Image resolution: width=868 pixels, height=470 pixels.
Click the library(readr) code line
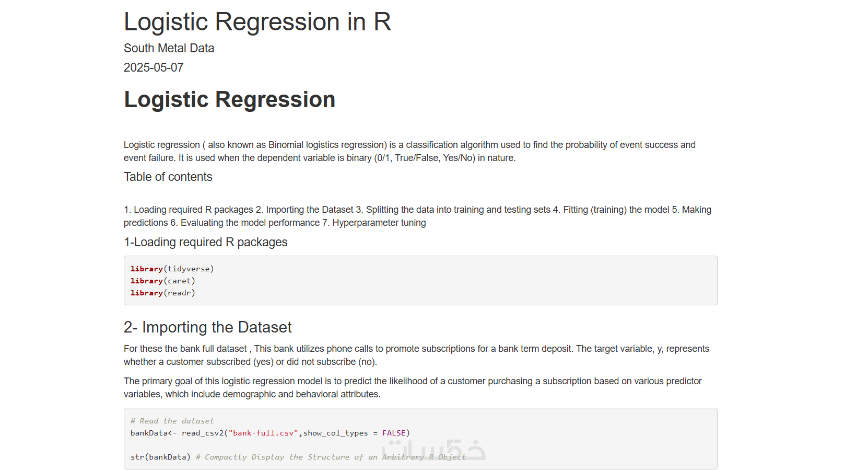point(162,293)
